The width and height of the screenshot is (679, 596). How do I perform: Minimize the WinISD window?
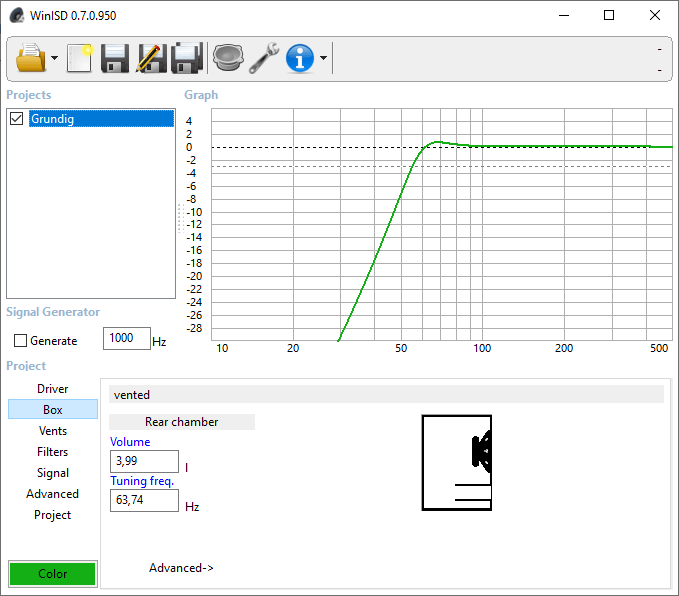[x=564, y=15]
